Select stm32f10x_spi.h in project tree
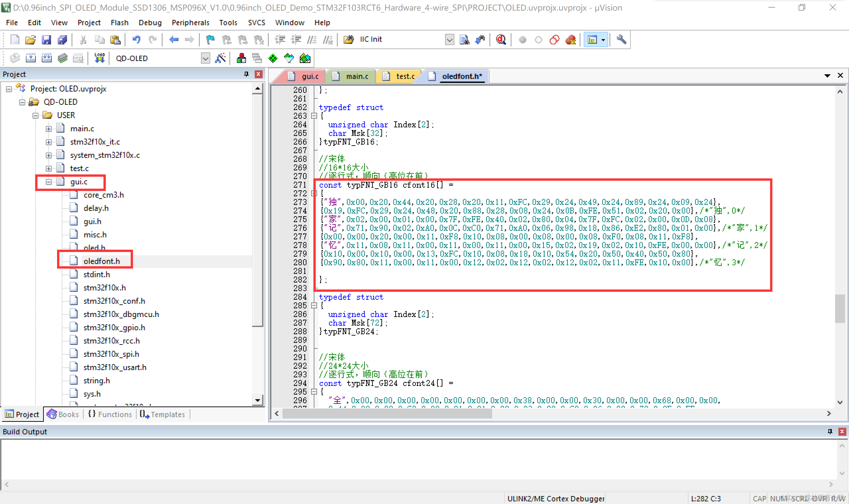The height and width of the screenshot is (504, 849). [x=111, y=354]
